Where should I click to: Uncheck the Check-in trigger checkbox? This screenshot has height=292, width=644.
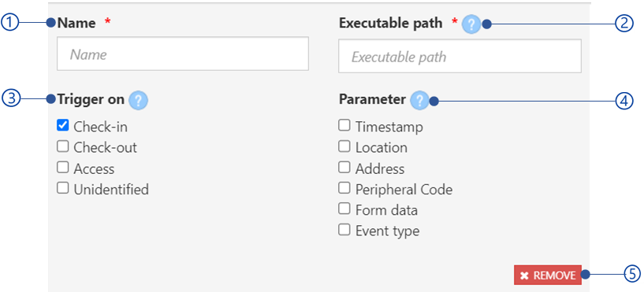coord(62,125)
